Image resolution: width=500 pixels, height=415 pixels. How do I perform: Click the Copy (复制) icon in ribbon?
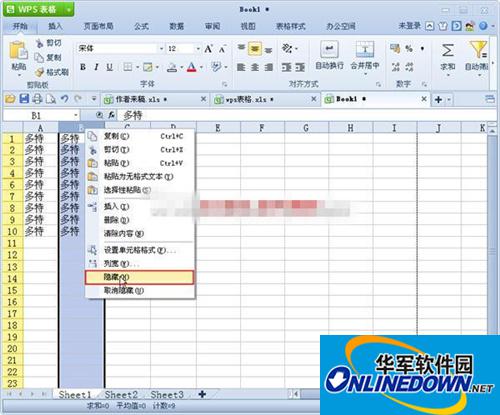coord(39,58)
